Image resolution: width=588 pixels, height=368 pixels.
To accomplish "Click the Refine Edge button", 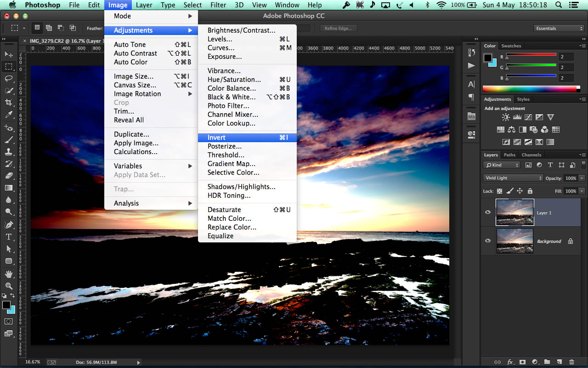I will click(338, 29).
